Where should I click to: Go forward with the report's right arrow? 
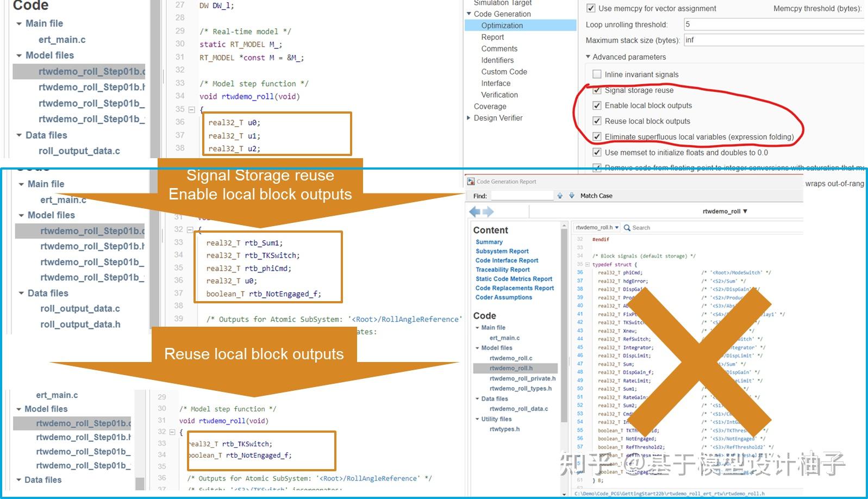pos(488,212)
